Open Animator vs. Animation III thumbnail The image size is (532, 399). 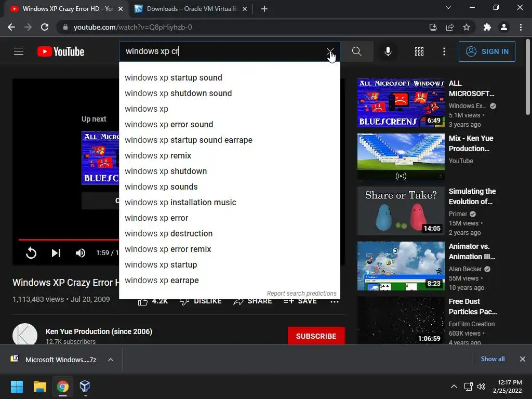pos(401,266)
